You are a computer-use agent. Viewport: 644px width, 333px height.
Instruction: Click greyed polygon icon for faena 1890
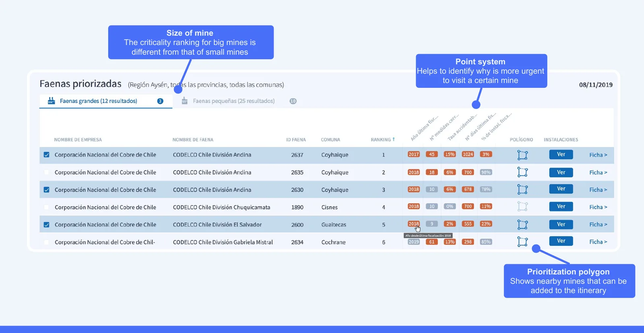pos(522,207)
